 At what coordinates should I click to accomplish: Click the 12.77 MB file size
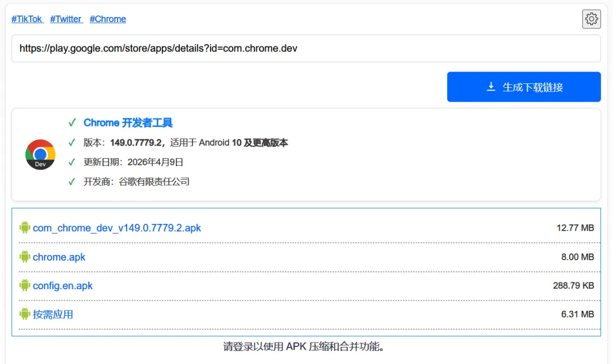575,228
